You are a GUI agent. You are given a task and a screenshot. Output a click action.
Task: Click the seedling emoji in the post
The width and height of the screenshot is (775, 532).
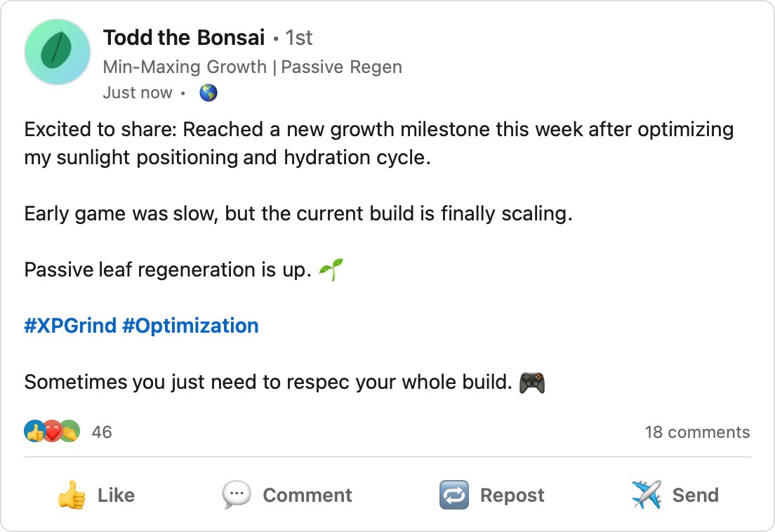[x=331, y=270]
